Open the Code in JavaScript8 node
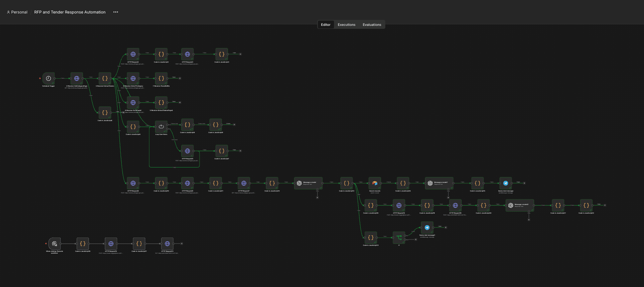Viewport: 644px width, 287px height. (x=188, y=125)
